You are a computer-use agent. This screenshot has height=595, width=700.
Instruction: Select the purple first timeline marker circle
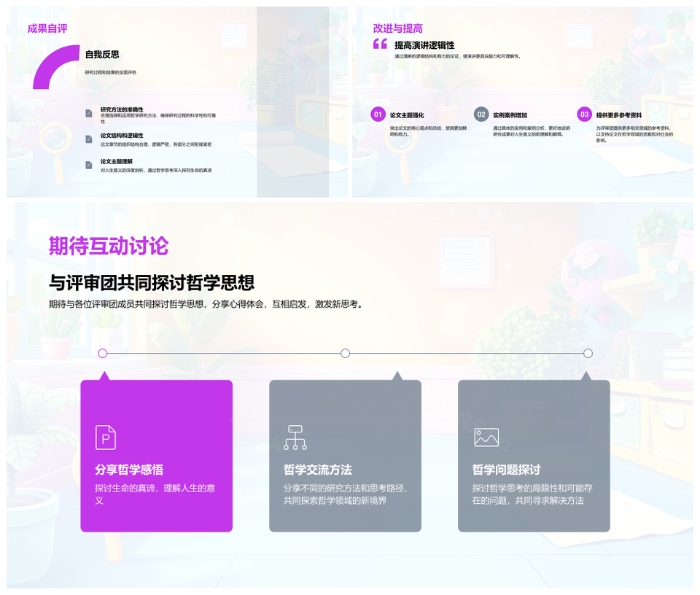click(x=103, y=354)
